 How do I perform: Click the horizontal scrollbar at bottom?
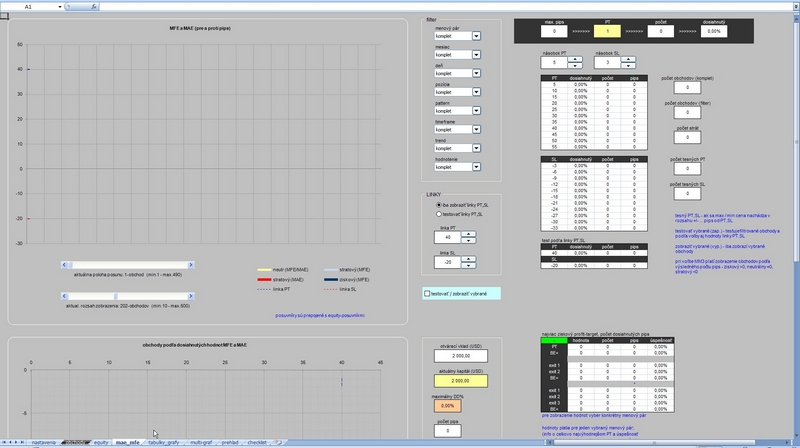tap(668, 442)
